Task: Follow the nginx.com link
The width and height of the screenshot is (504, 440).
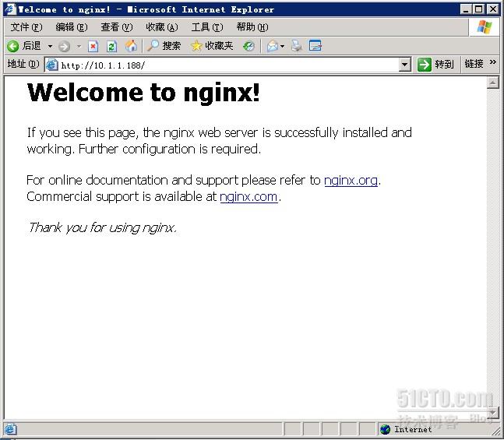Action: click(248, 197)
